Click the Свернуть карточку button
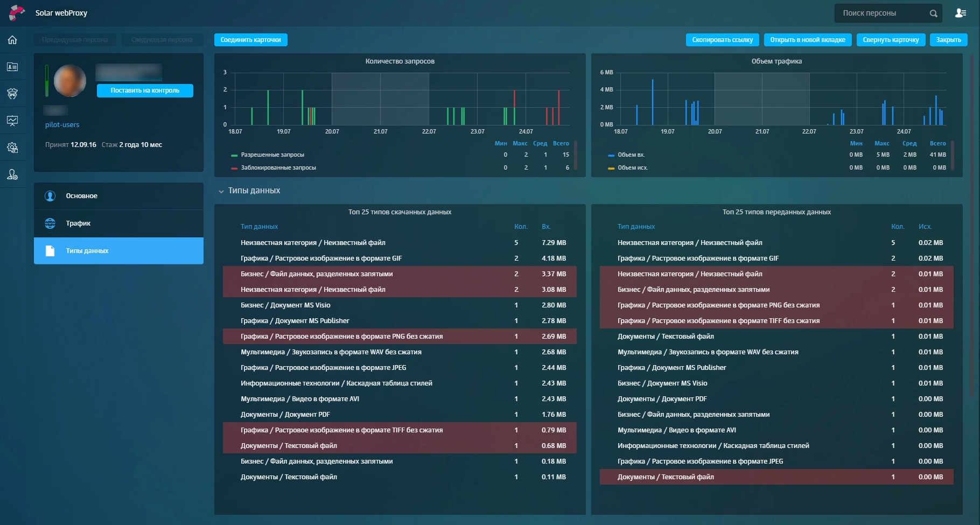This screenshot has width=980, height=525. [891, 40]
